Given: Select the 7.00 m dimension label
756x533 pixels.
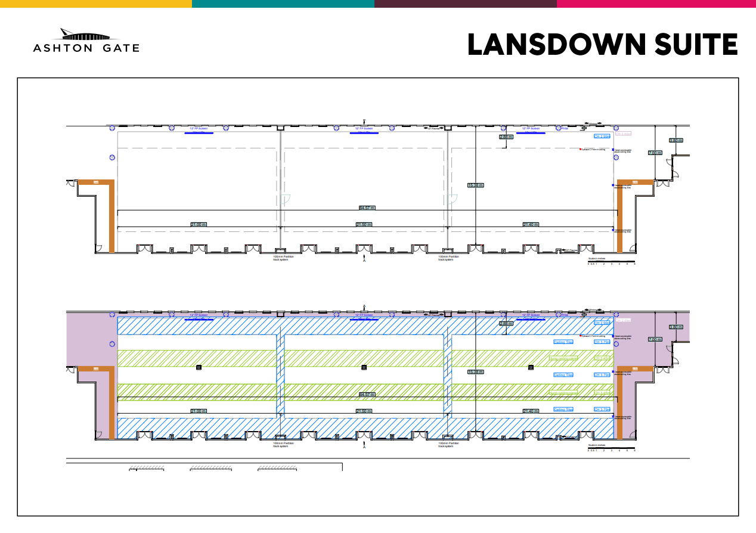Looking at the screenshot, I should click(655, 153).
